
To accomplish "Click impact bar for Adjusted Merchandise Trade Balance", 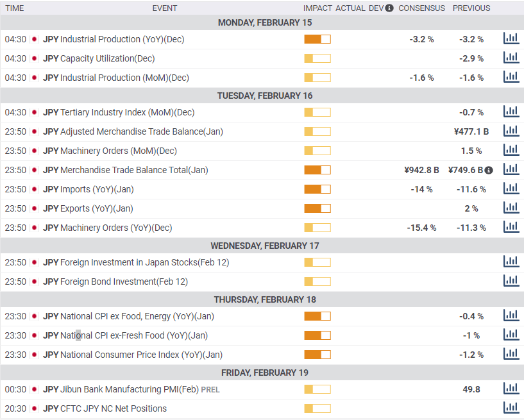I will (317, 131).
